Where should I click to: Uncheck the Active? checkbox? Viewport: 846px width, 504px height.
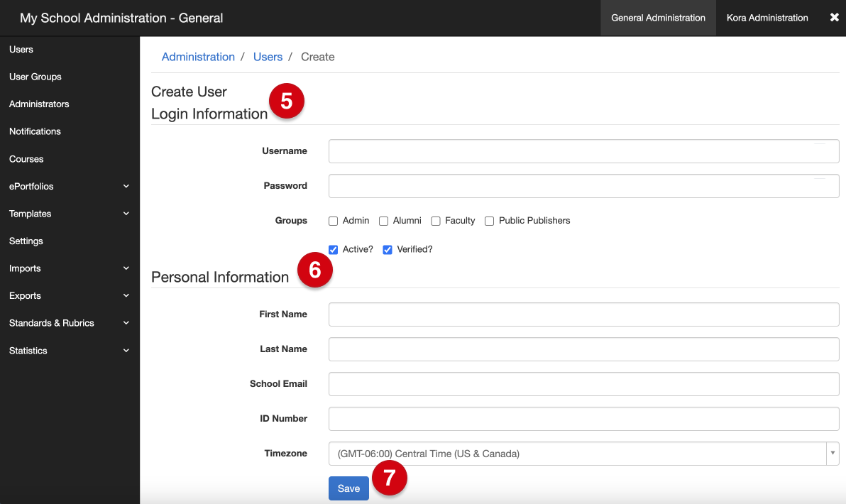click(334, 250)
